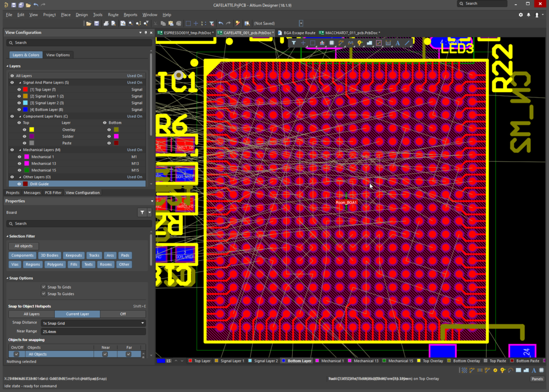This screenshot has width=549, height=392.
Task: Toggle the Snap To Guides checkbox
Action: (x=44, y=293)
